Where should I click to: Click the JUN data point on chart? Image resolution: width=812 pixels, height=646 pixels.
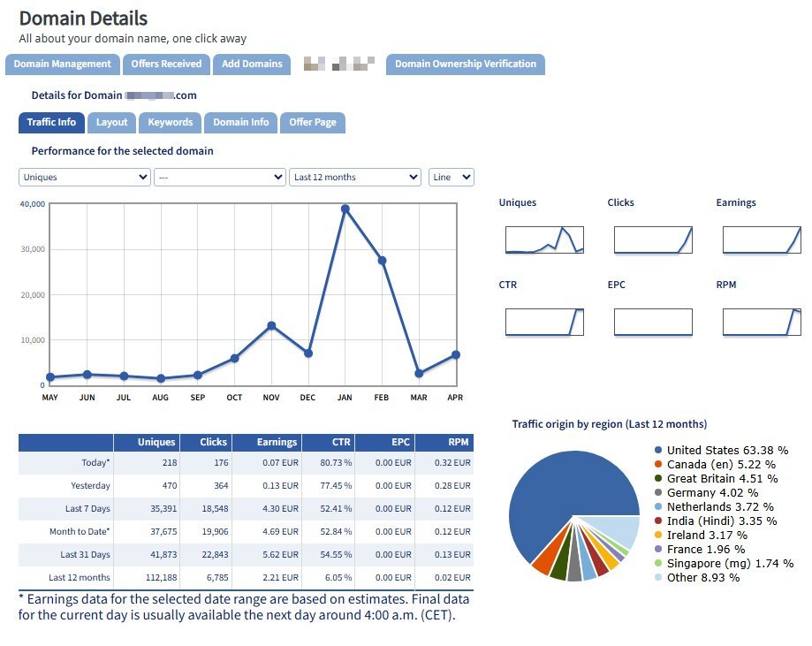tap(87, 375)
